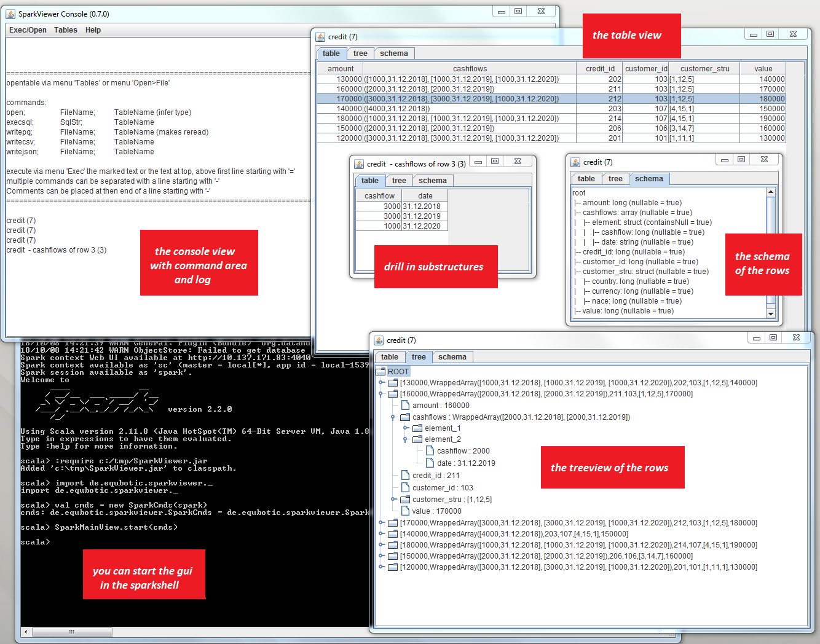This screenshot has width=820, height=644.
Task: Click the Java icon of the credit (7) schema-view window
Action: [575, 162]
